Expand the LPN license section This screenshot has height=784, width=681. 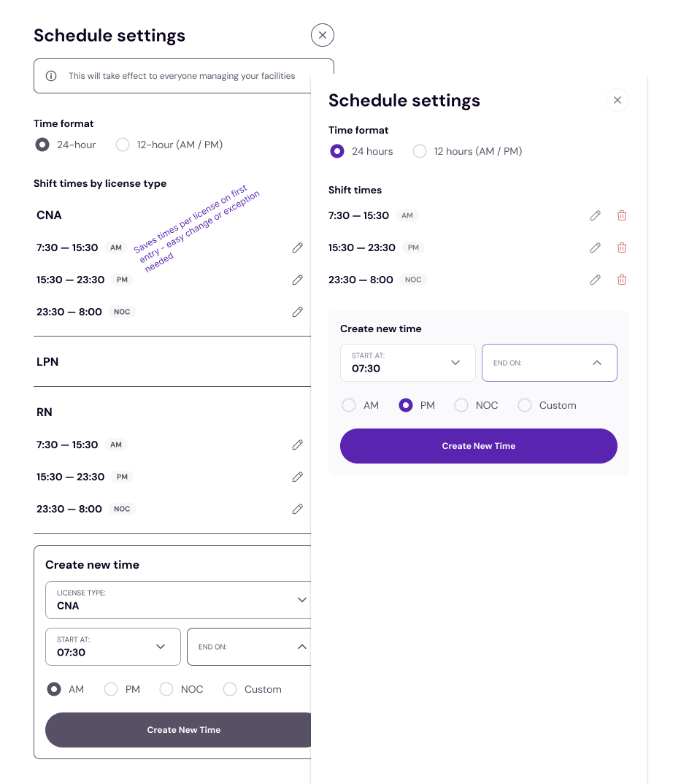[x=47, y=362]
